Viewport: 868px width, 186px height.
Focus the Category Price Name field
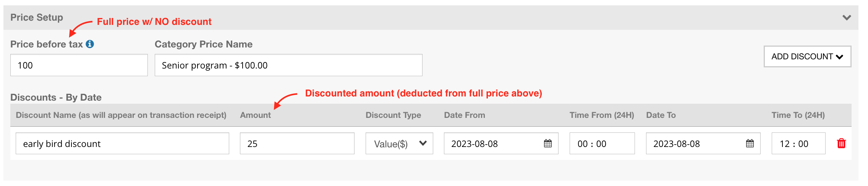[288, 65]
